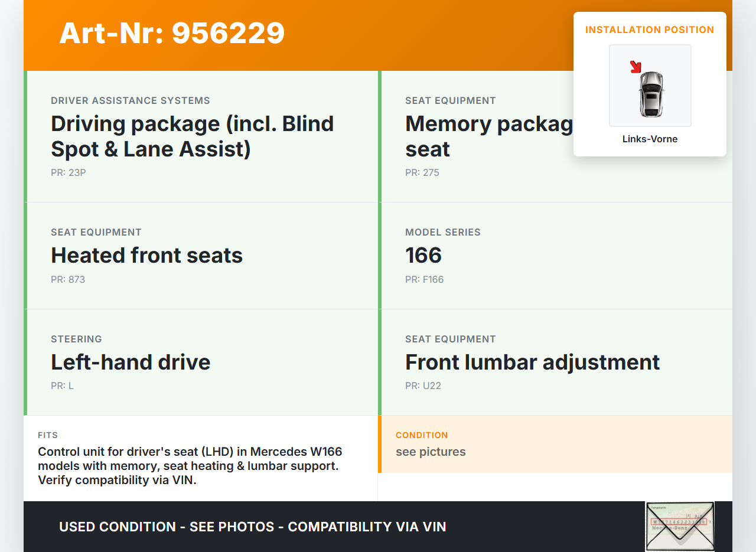The height and width of the screenshot is (552, 756).
Task: Select the Left-hand drive entry
Action: pyautogui.click(x=131, y=362)
